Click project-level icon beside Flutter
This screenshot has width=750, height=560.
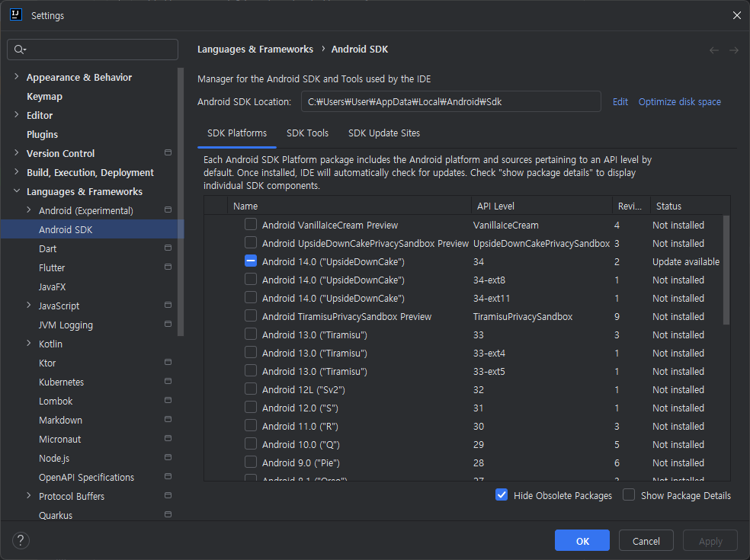click(x=168, y=267)
